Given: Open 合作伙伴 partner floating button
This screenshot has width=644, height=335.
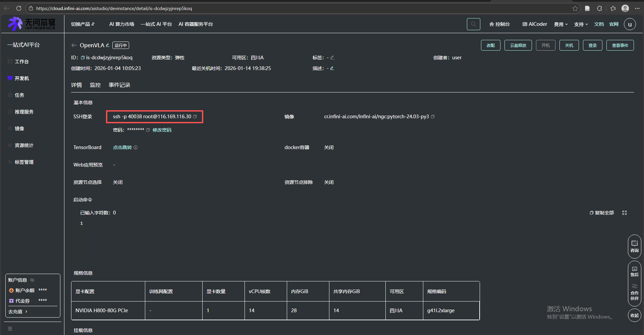Looking at the screenshot, I should 635,293.
